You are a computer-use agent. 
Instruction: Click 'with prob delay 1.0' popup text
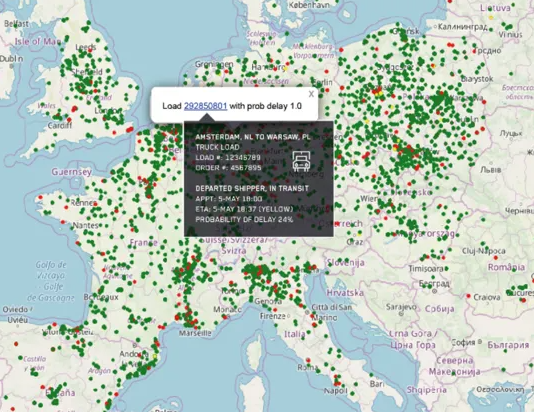point(266,106)
